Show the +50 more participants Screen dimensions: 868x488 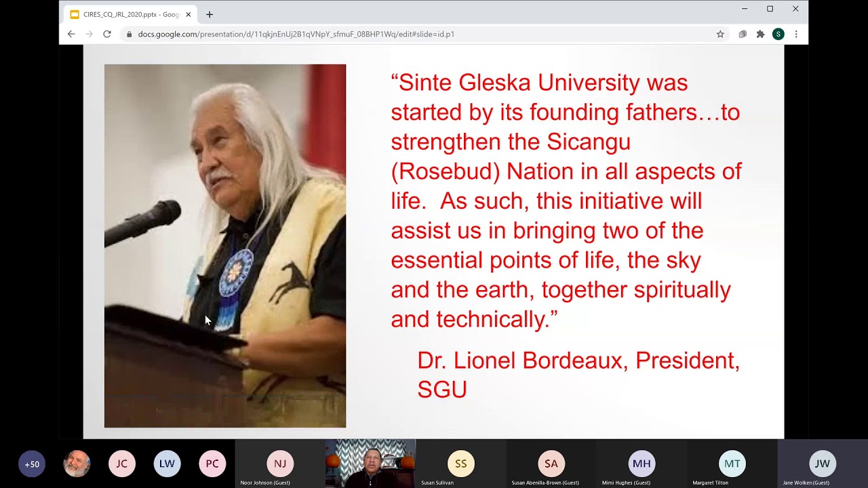pos(32,464)
